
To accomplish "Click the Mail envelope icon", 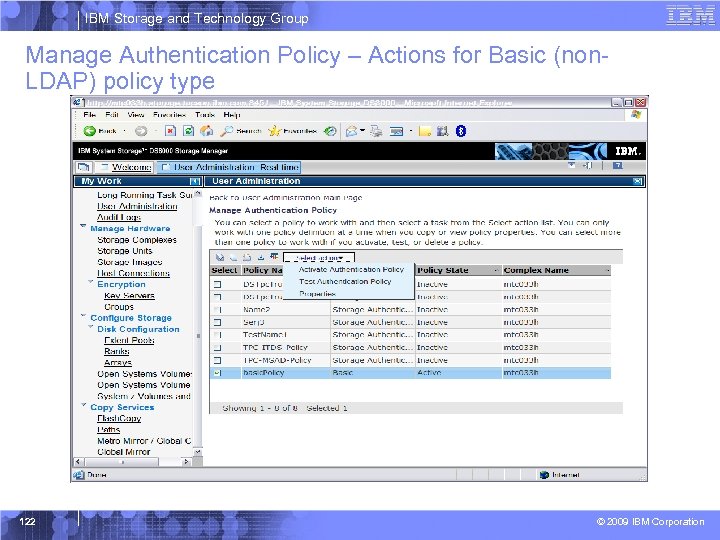I will point(352,131).
